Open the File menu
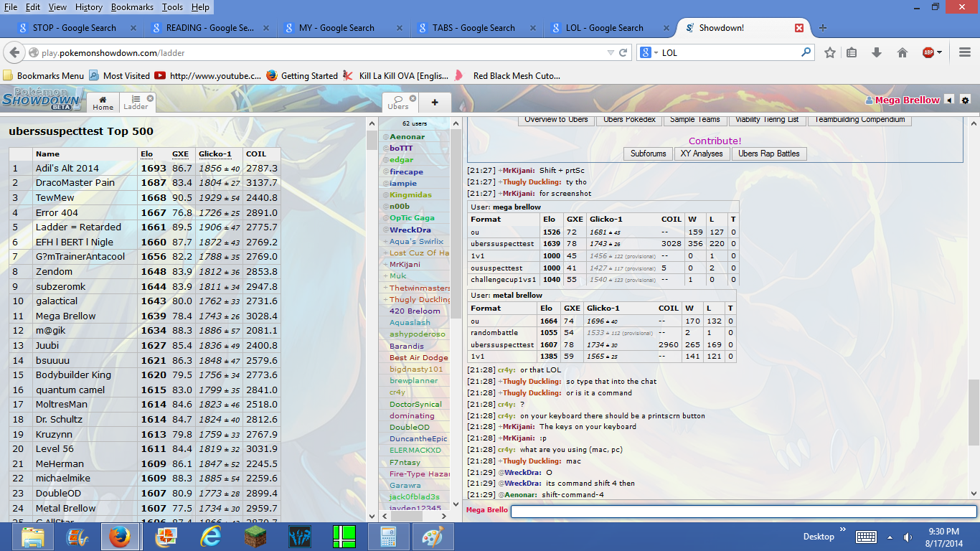 pyautogui.click(x=11, y=7)
